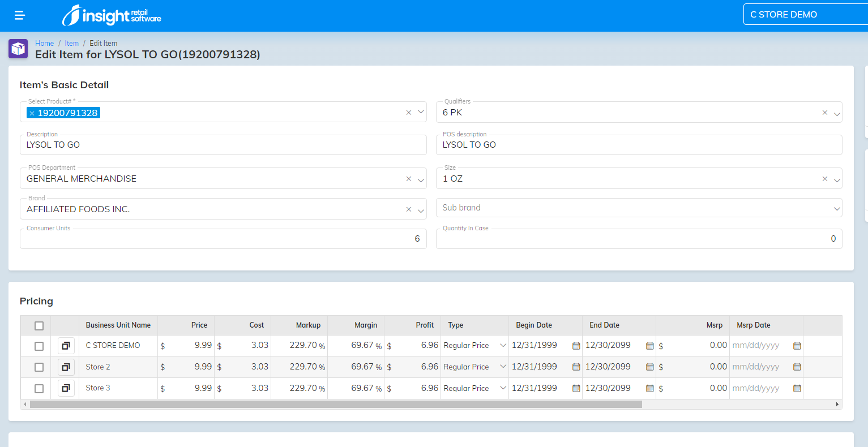Click the Description input field

[223, 145]
